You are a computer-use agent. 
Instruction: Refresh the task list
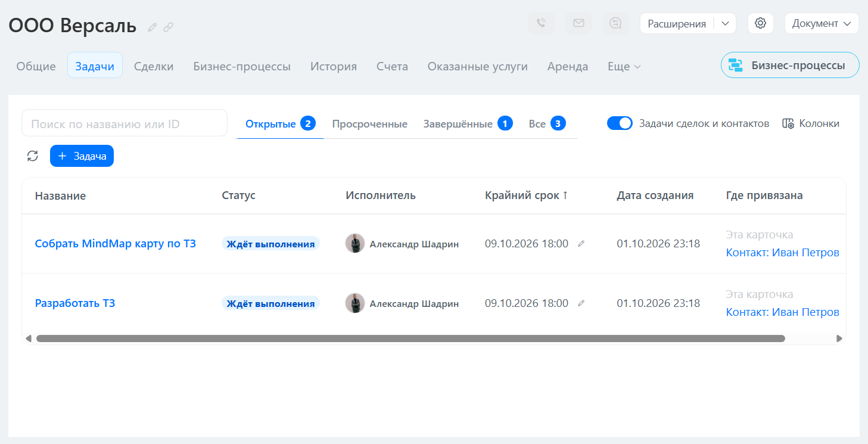pos(33,156)
